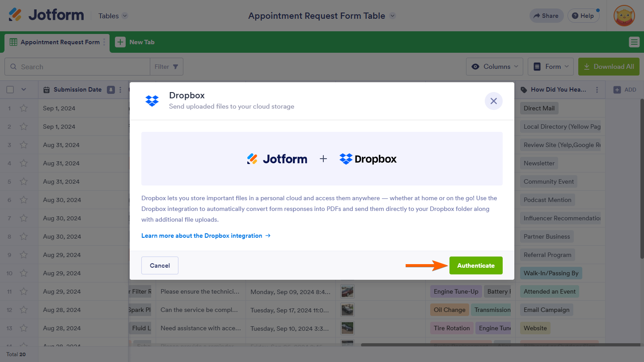Star the first row submission

coord(24,108)
